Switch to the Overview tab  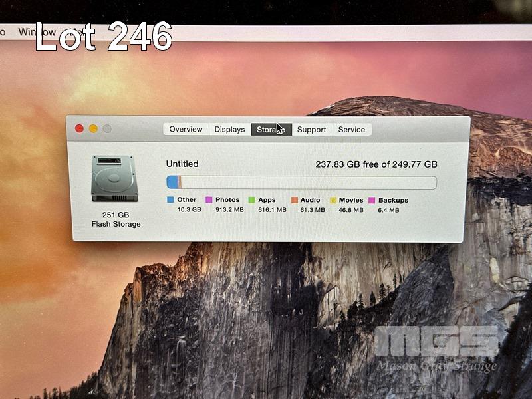pyautogui.click(x=186, y=130)
